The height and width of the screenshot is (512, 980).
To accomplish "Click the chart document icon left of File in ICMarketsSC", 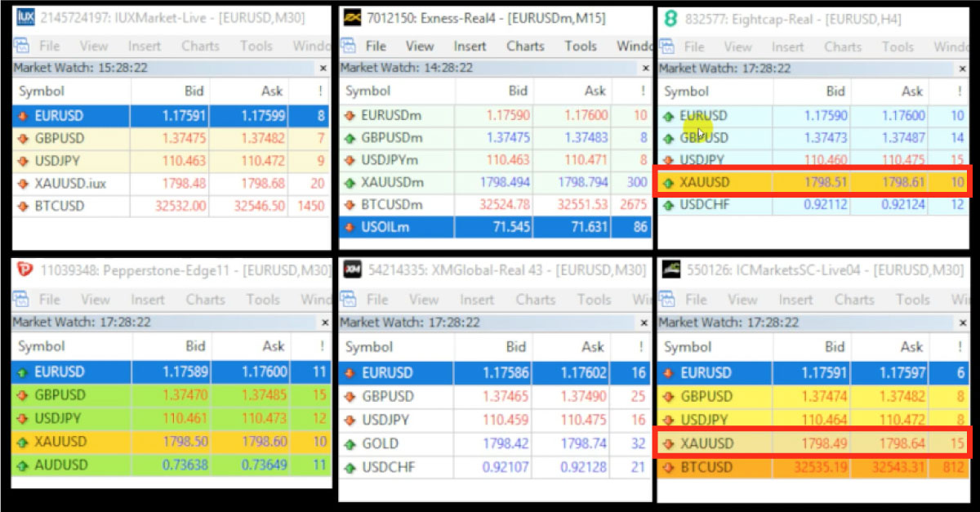I will tap(668, 300).
